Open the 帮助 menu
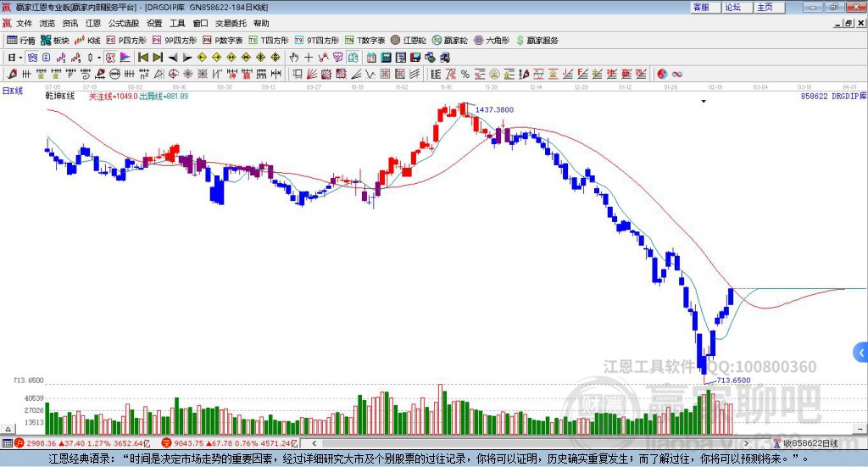This screenshot has height=467, width=868. point(261,23)
